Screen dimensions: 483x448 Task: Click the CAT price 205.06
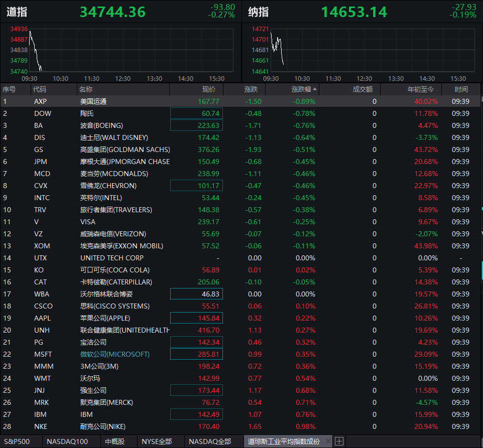pos(208,282)
